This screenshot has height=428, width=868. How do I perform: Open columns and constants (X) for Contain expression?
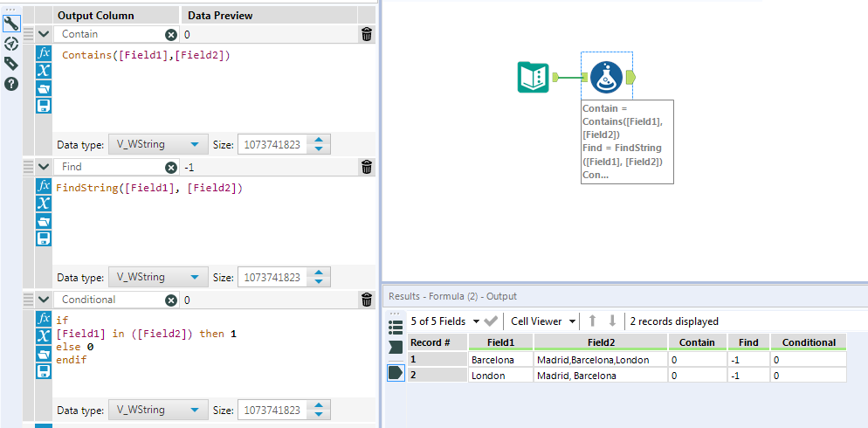44,71
